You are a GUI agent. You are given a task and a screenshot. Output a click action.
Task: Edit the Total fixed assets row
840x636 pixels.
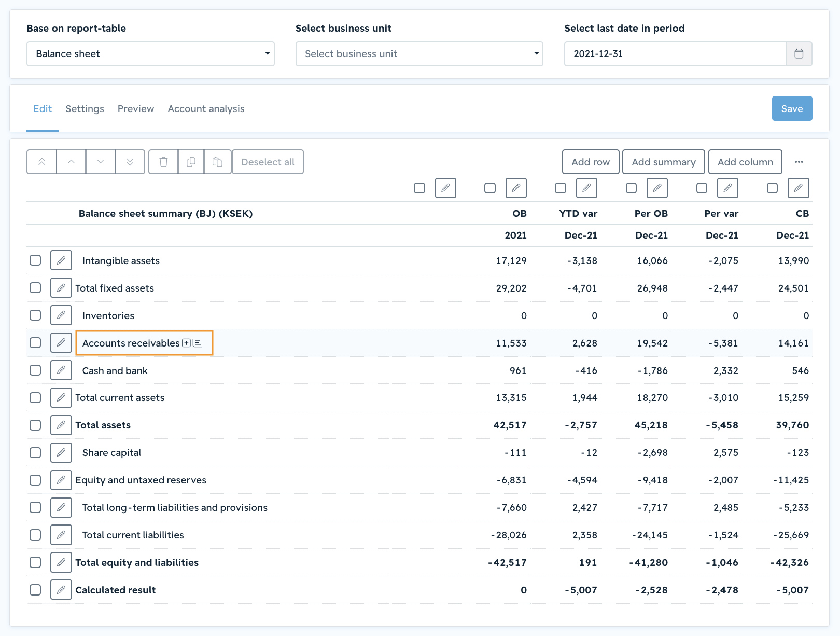pos(61,287)
